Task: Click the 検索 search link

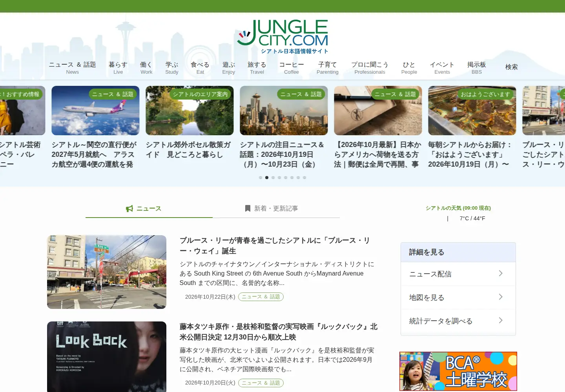Action: (x=512, y=67)
